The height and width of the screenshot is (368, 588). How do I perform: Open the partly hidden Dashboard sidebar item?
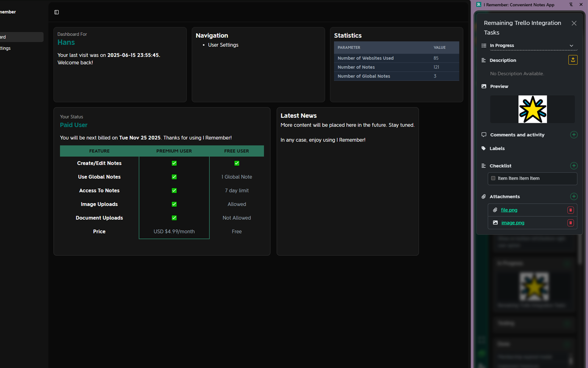pos(22,37)
